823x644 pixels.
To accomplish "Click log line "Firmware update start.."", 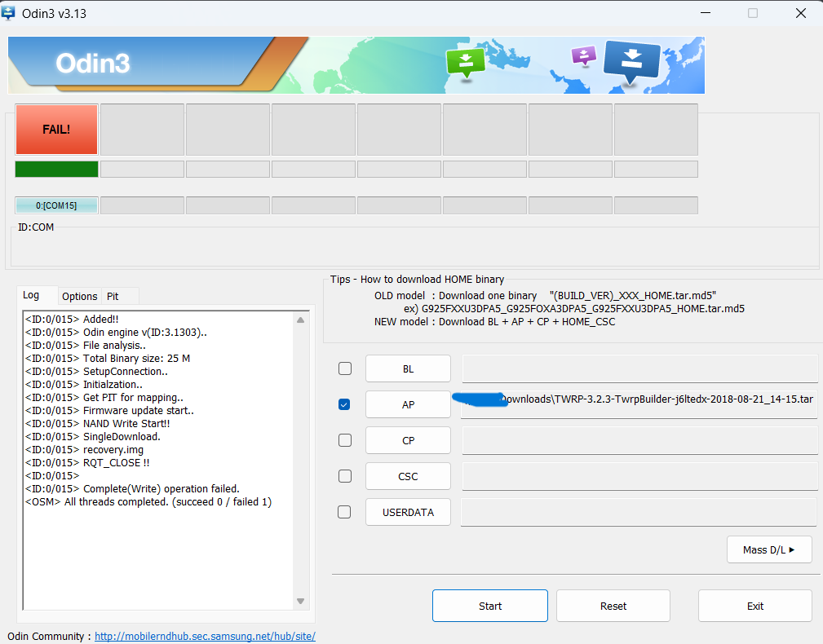I will point(109,411).
